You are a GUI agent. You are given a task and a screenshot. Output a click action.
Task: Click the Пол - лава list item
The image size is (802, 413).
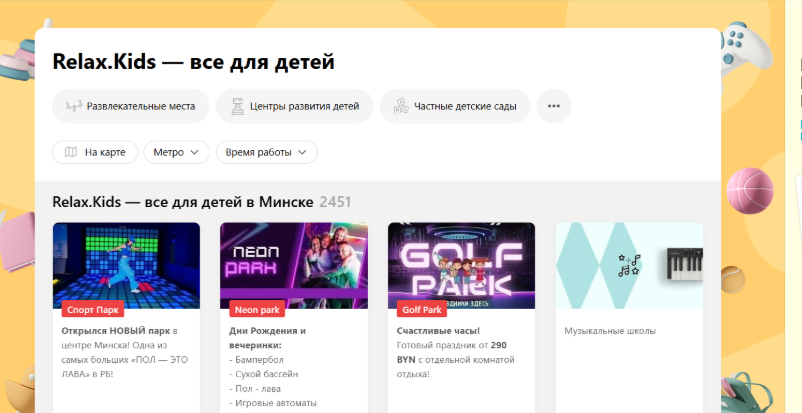[255, 388]
